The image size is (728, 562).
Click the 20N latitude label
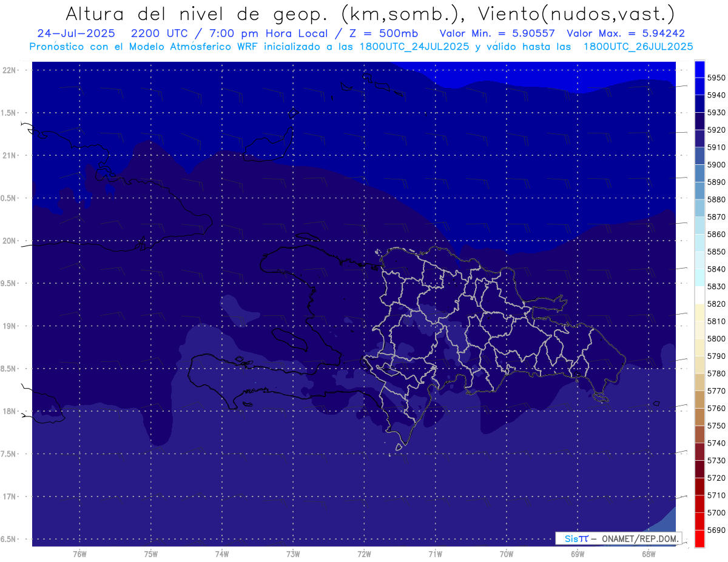point(10,241)
